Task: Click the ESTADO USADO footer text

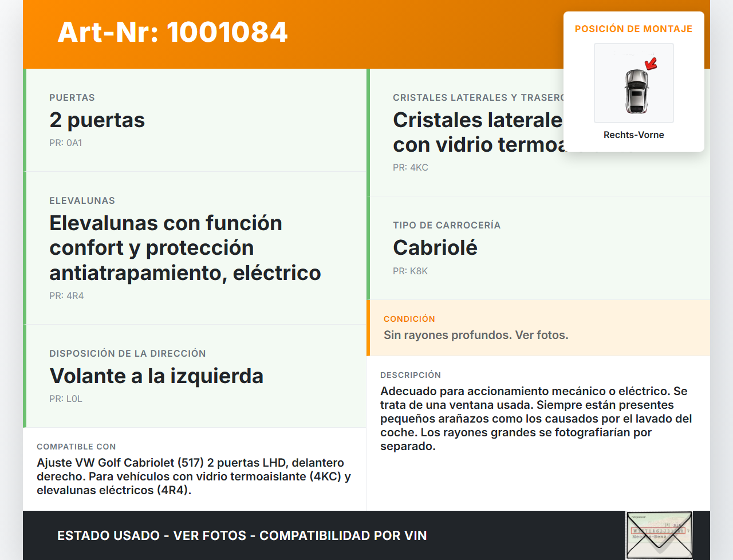Action: (x=242, y=535)
